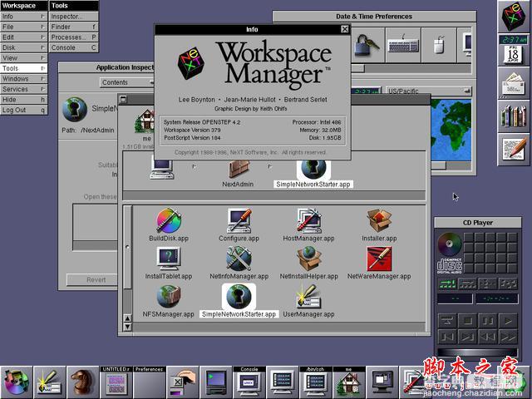The image size is (532, 399).
Task: Click the CD Player play button
Action: tap(508, 321)
